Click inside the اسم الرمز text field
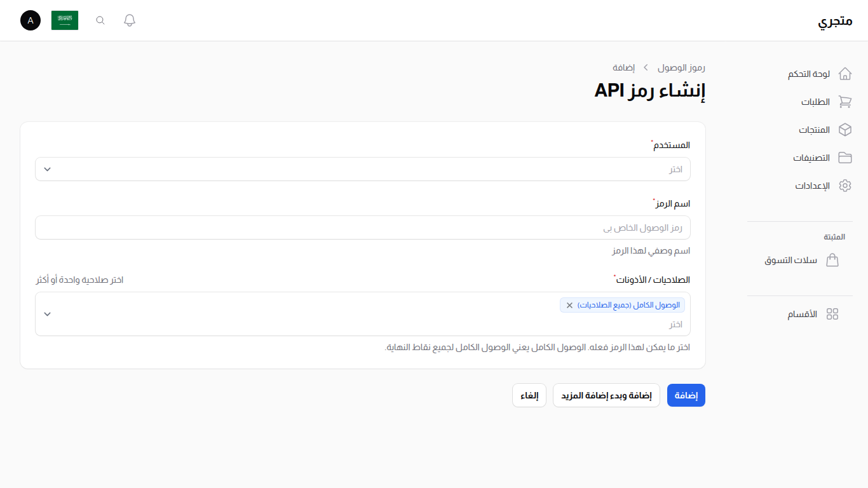The image size is (868, 488). pyautogui.click(x=362, y=227)
